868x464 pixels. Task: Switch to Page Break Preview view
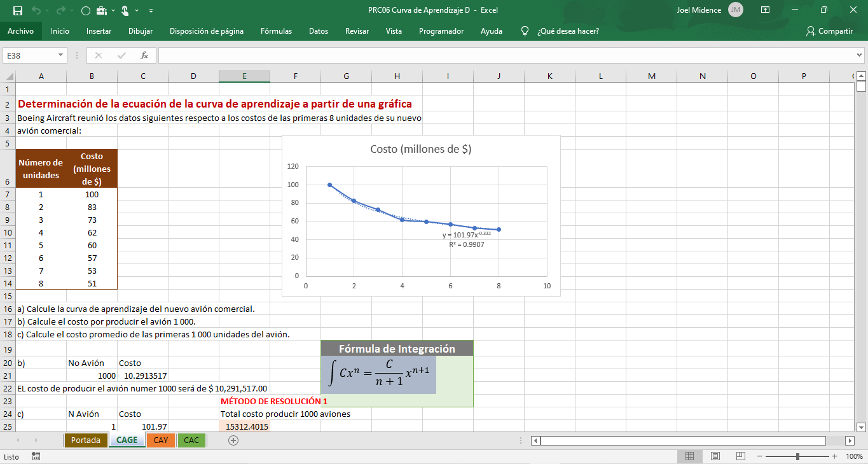tap(740, 456)
